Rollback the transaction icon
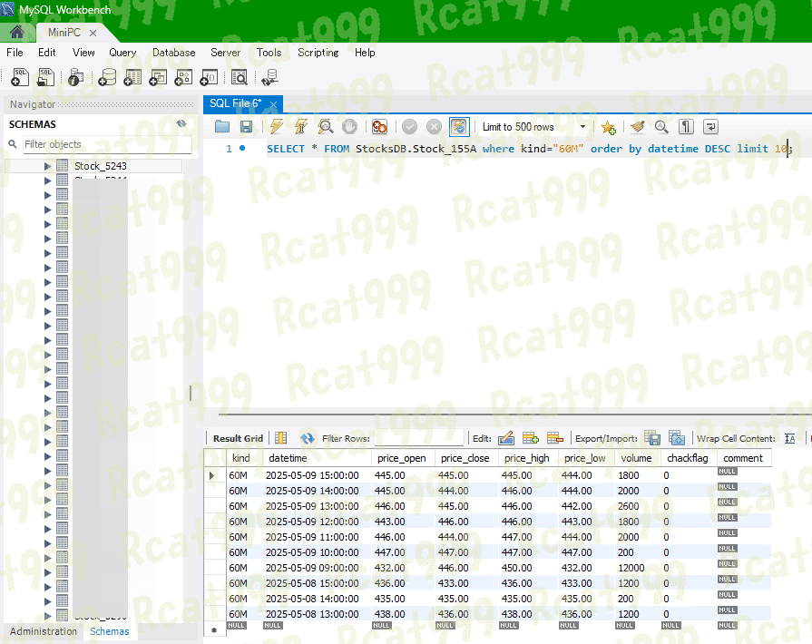 [434, 126]
